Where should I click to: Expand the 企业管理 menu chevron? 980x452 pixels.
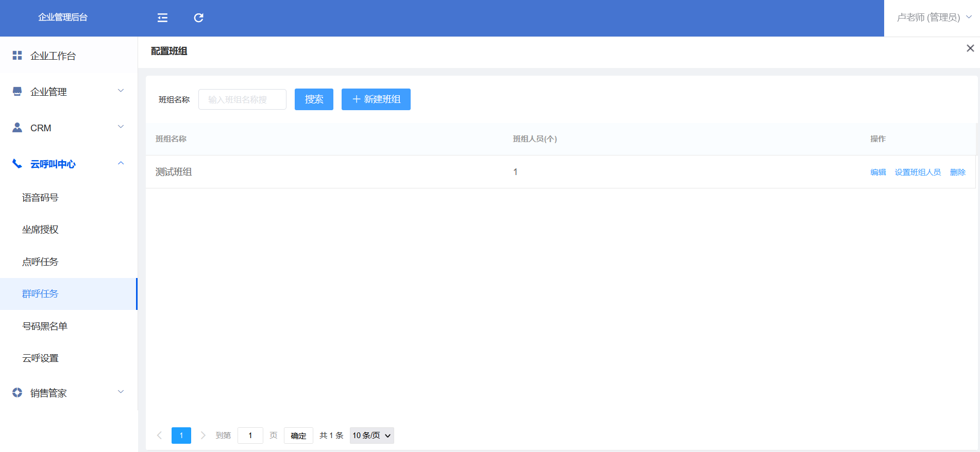click(x=121, y=91)
